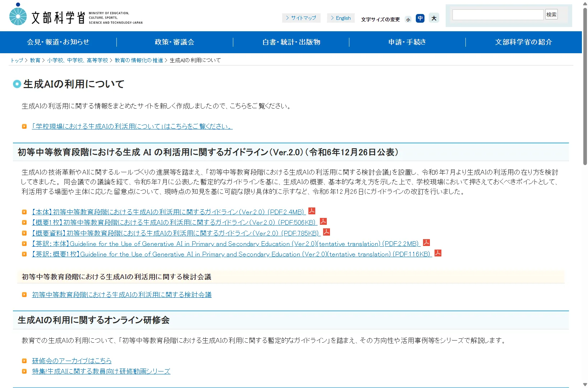Open the 会見・報道・お知らせ menu
588x388 pixels.
(x=58, y=42)
